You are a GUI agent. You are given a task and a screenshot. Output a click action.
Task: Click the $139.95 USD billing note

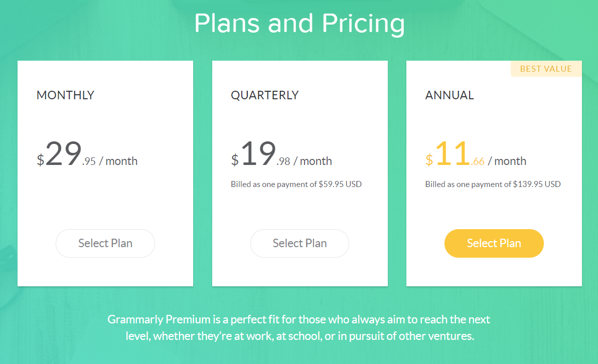click(x=493, y=184)
